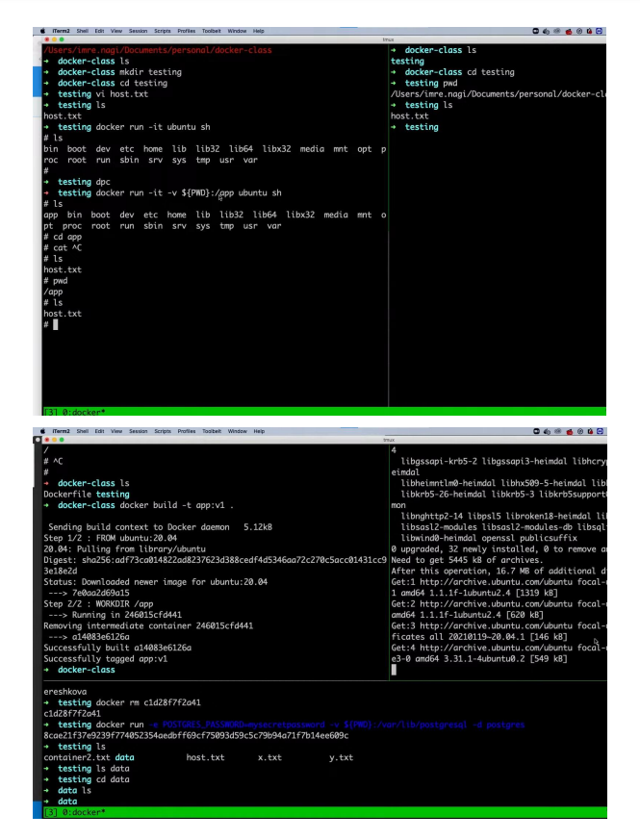Viewport: 640px width, 840px height.
Task: Click the container ID line starting with 8cae21f37e
Action: (196, 735)
